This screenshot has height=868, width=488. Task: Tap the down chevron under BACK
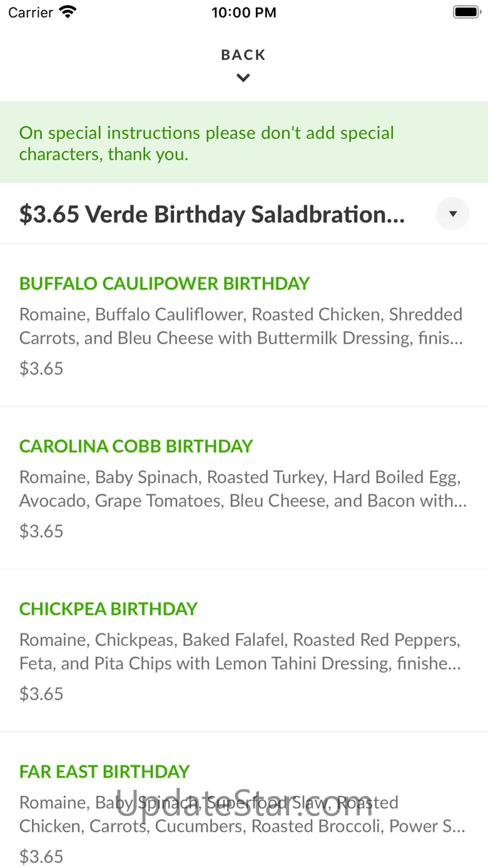[x=243, y=78]
